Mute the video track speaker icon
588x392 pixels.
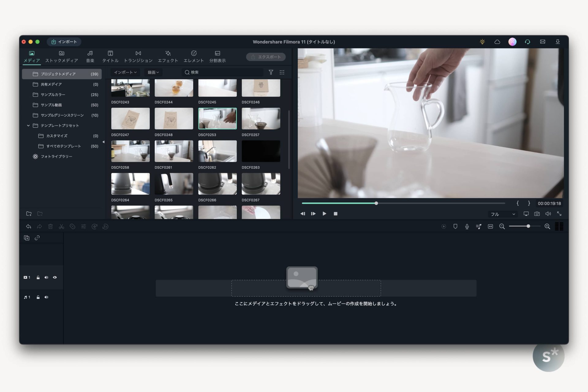(x=46, y=277)
